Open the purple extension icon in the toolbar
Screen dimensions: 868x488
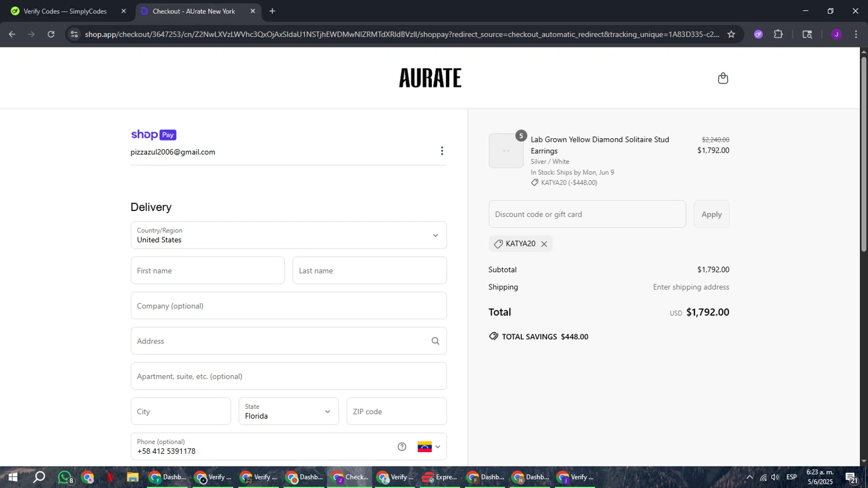point(758,34)
